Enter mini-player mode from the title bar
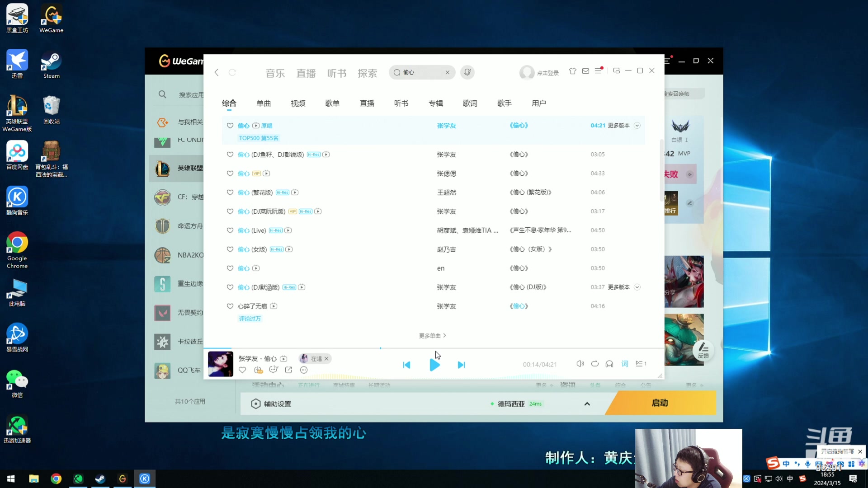The width and height of the screenshot is (868, 488). pos(616,70)
